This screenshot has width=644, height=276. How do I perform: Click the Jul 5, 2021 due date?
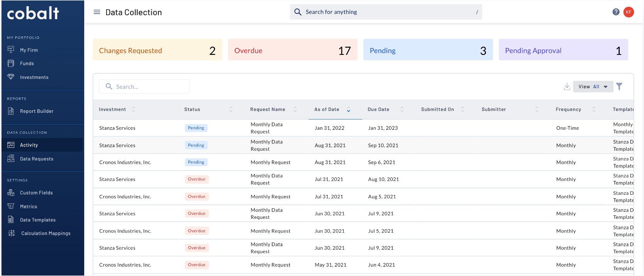381,231
